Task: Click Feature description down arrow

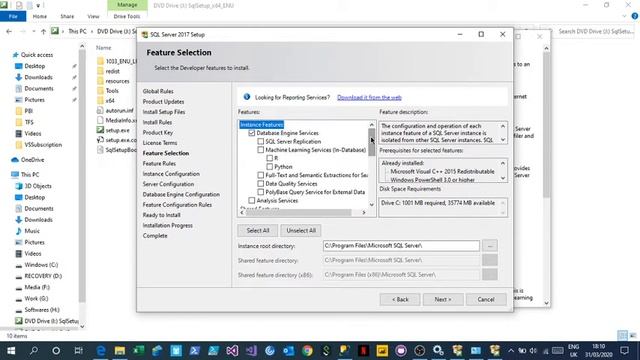Action: click(x=503, y=140)
